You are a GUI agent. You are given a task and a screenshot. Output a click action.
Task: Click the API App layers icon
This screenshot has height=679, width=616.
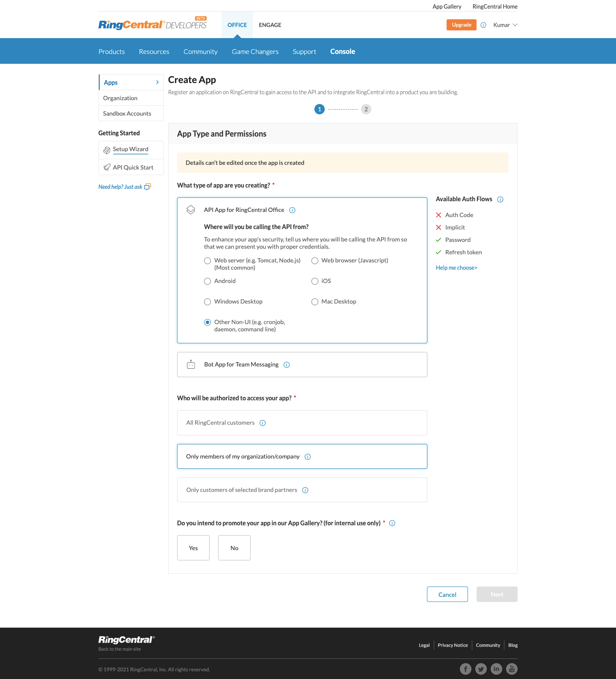point(191,210)
